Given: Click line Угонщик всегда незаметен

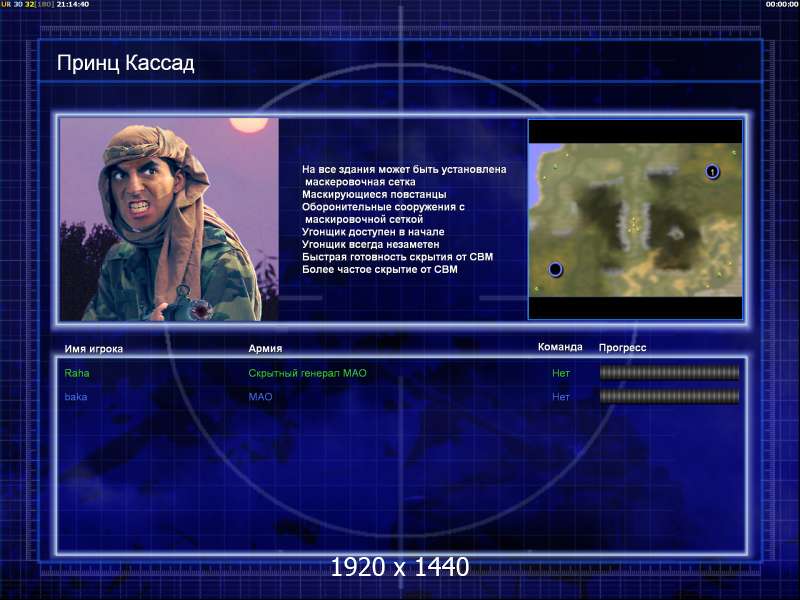Looking at the screenshot, I should pyautogui.click(x=370, y=244).
